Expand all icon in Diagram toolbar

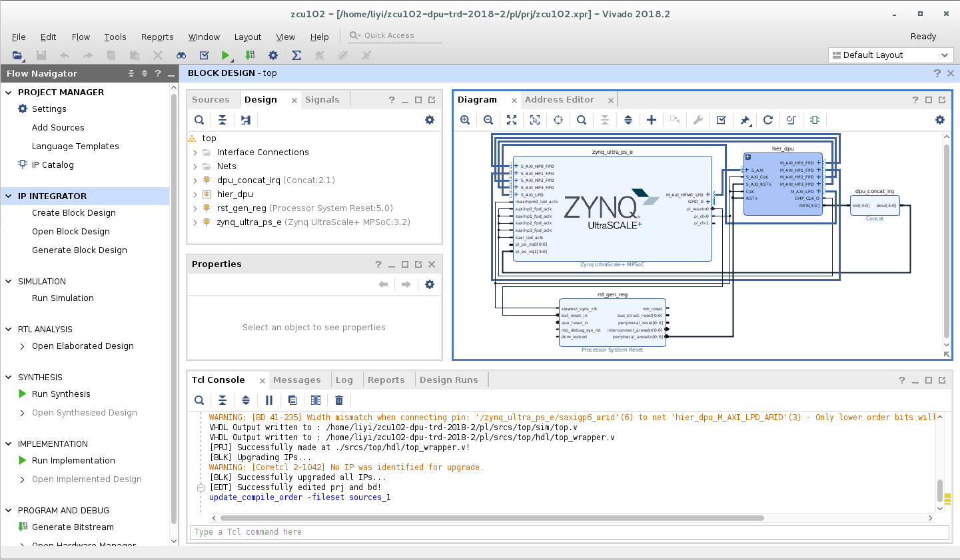tap(628, 120)
